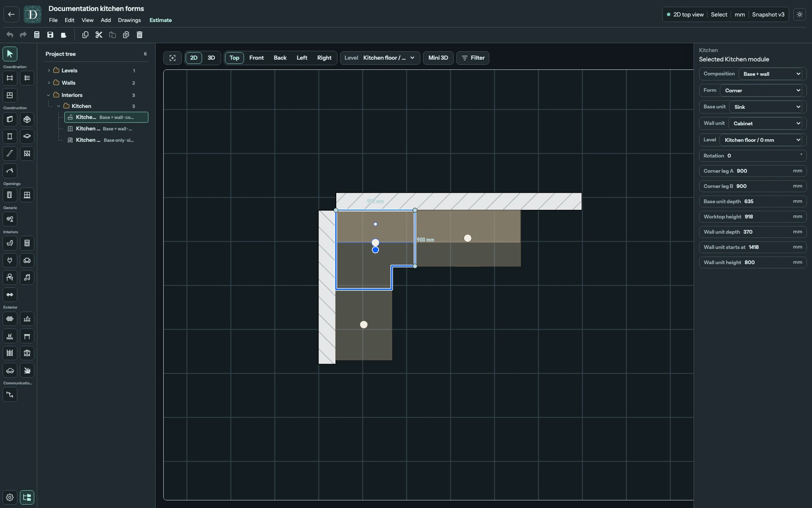Activate the Select arrow tool in the sidebar
The height and width of the screenshot is (508, 812).
tap(10, 54)
